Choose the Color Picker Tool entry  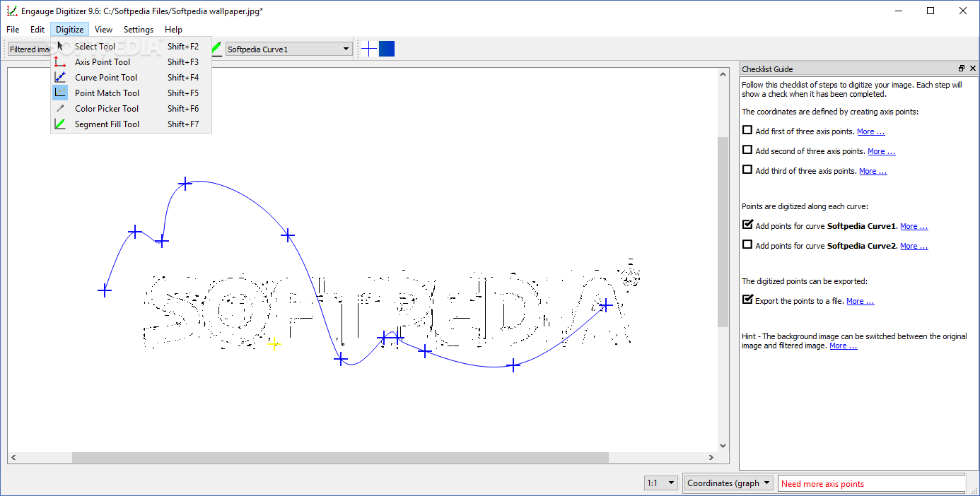tap(131, 109)
